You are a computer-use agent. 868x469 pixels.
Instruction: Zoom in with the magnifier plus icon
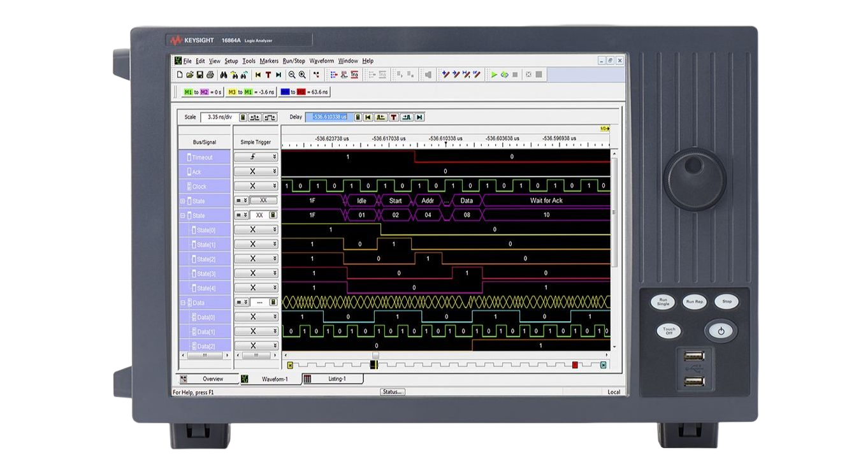pos(302,75)
